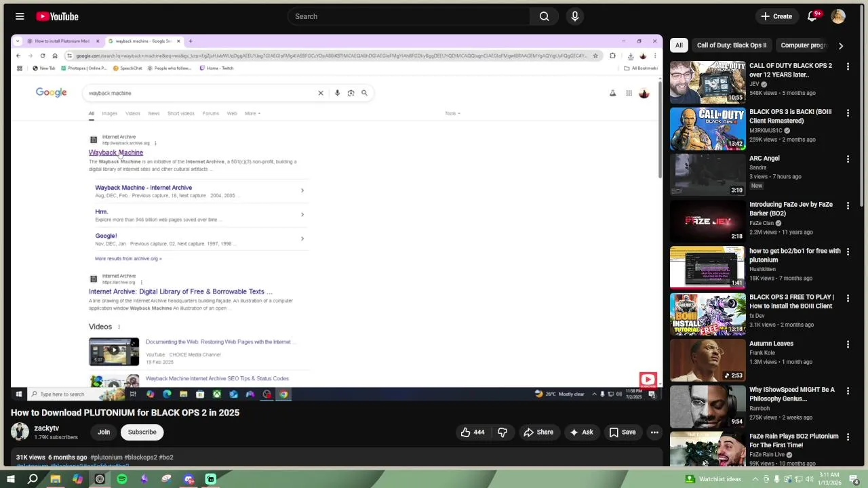Open options for FaZe Rain Plays BO2 video
868x488 pixels.
848,436
